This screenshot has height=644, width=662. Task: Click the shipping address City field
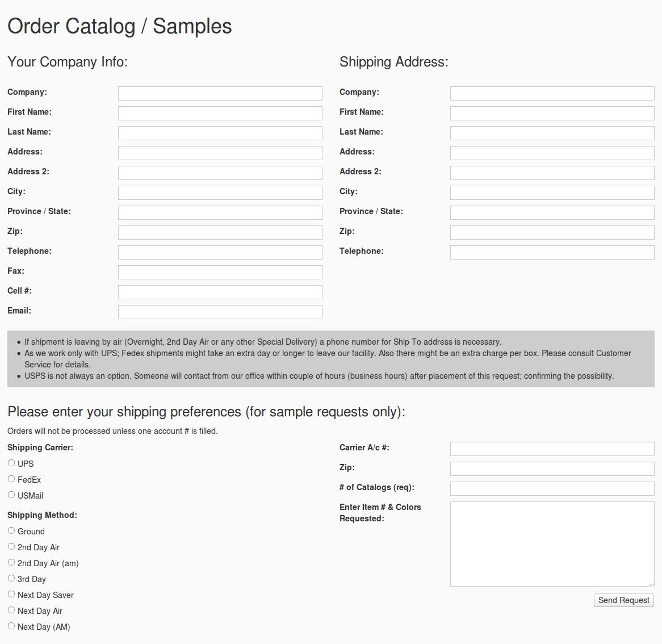pos(552,193)
